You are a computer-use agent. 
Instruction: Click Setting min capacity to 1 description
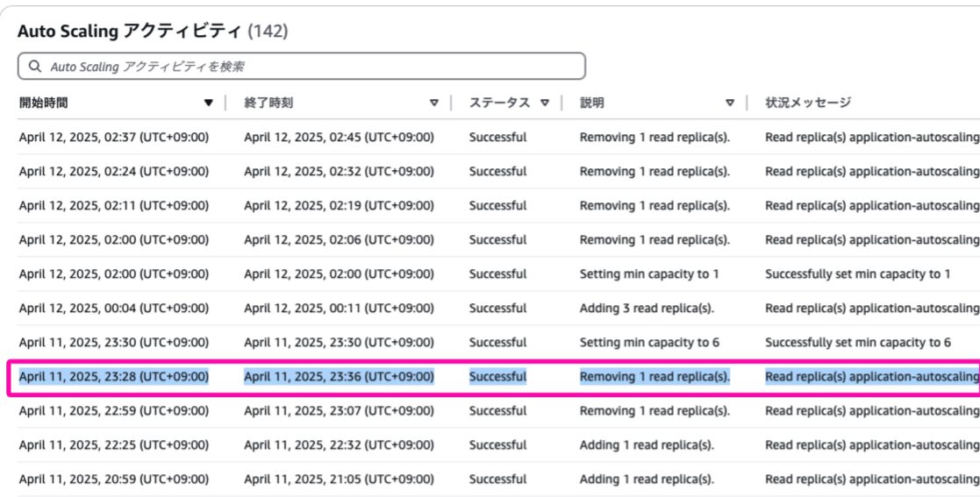648,274
